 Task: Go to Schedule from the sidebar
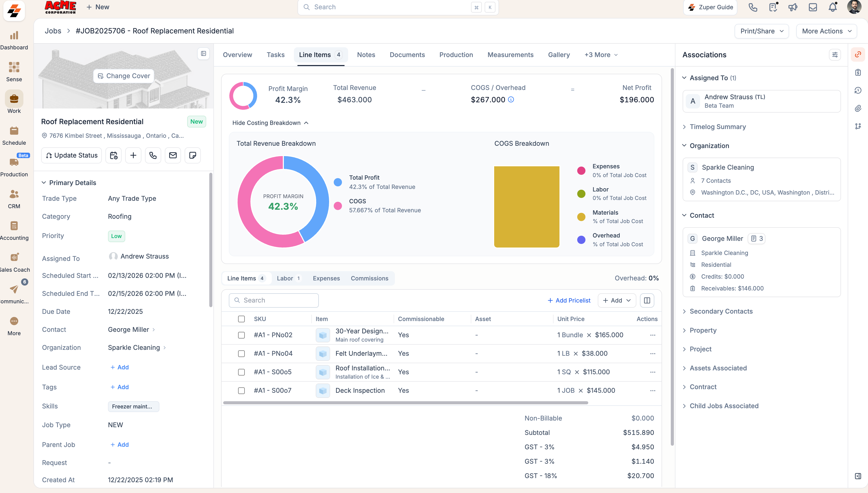[x=14, y=131]
